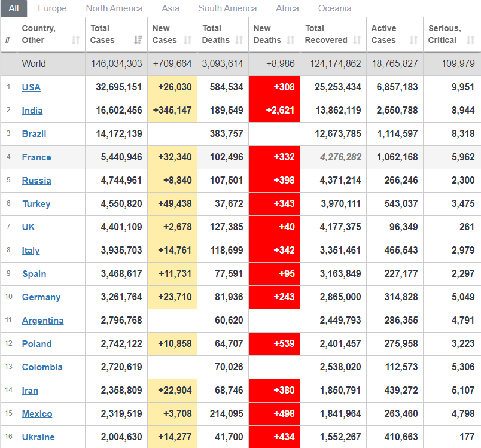Switch to the North America tab

(114, 8)
